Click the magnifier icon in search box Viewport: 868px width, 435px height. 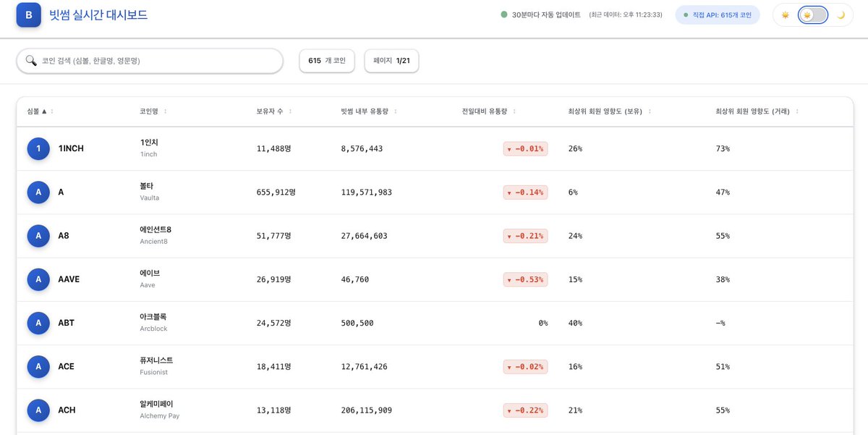pyautogui.click(x=31, y=61)
